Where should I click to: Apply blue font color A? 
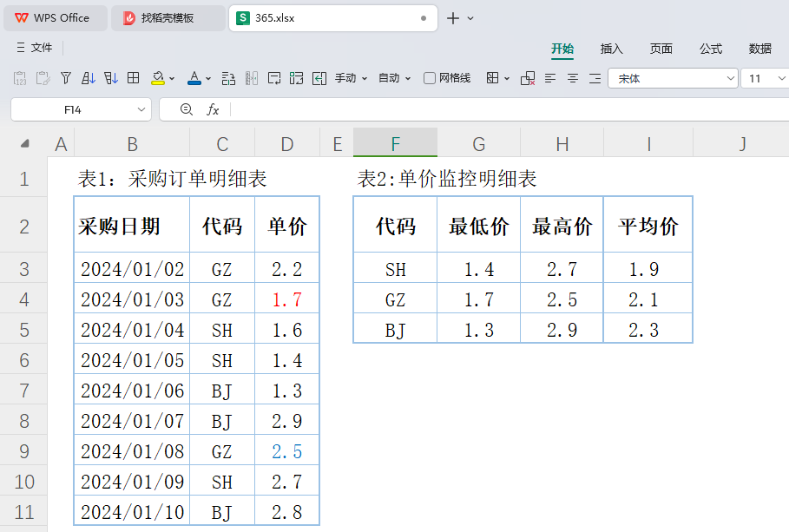194,78
